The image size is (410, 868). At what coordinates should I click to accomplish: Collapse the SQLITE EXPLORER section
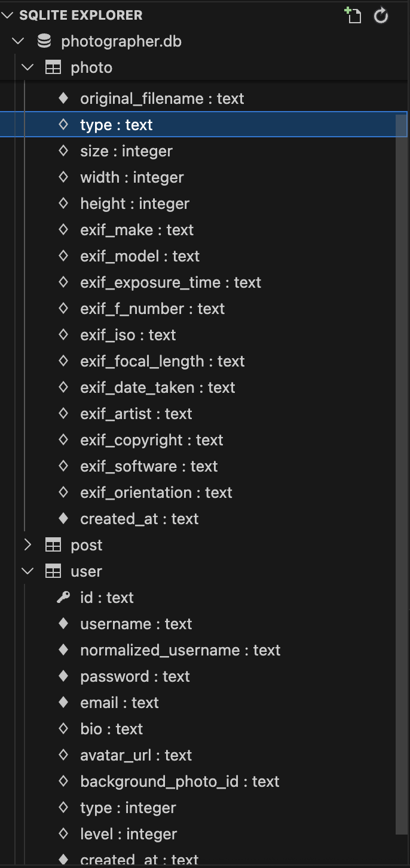click(x=7, y=16)
